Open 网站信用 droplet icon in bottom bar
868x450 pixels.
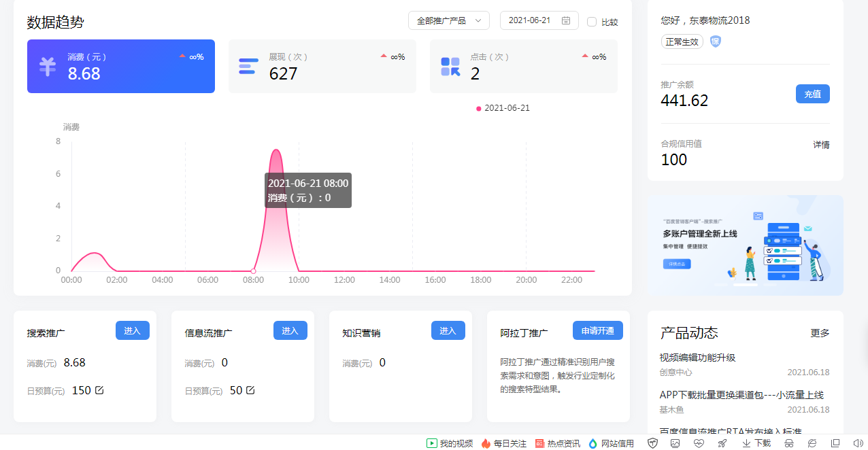pyautogui.click(x=593, y=443)
